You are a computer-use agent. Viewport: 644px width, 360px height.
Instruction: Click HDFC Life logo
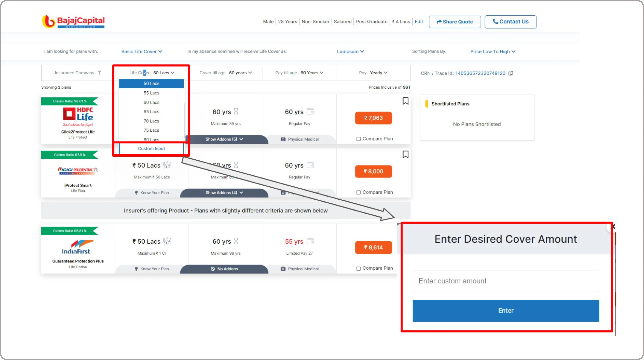[78, 117]
